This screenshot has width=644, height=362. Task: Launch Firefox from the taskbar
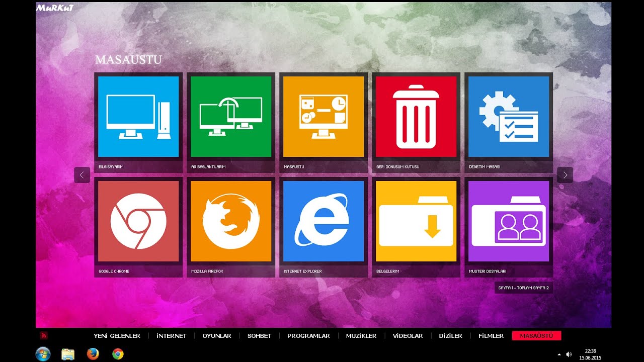93,354
